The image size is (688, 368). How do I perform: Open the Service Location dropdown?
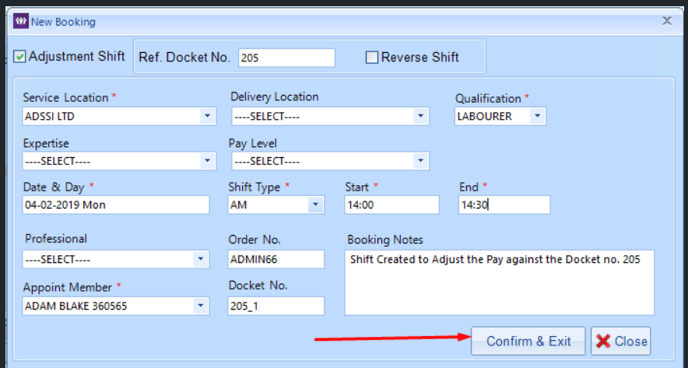tap(207, 116)
